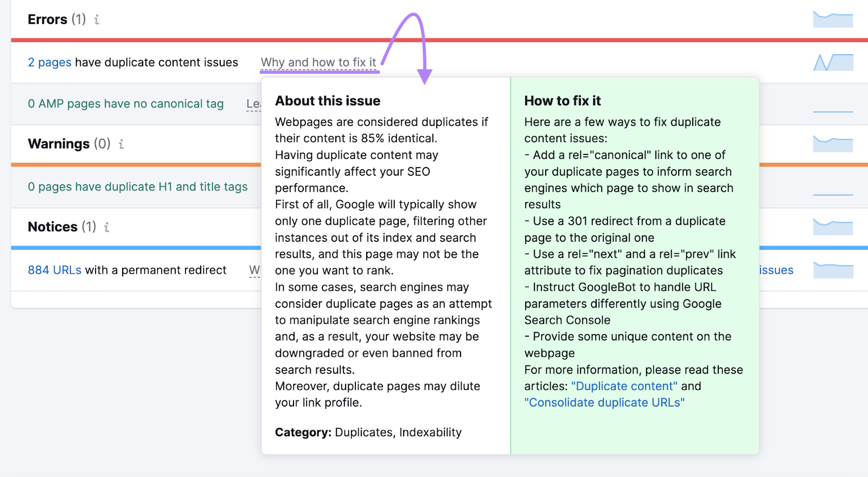This screenshot has width=868, height=477.
Task: Click the Notices section heading
Action: click(x=53, y=227)
